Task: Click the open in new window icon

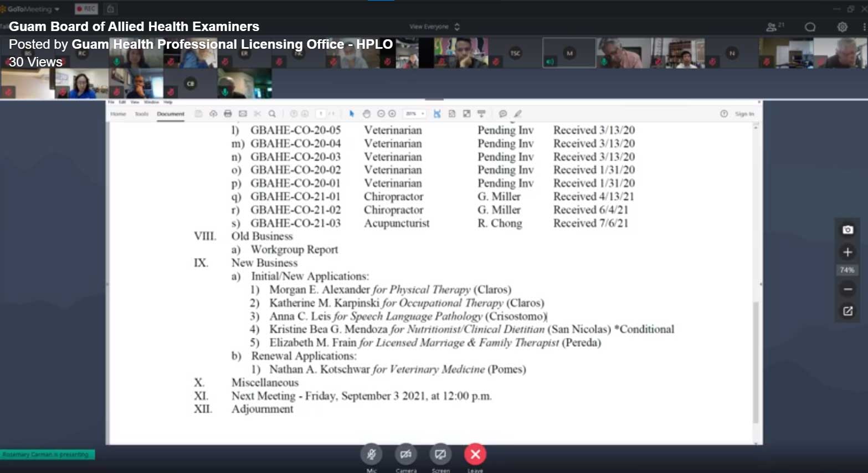Action: (848, 311)
